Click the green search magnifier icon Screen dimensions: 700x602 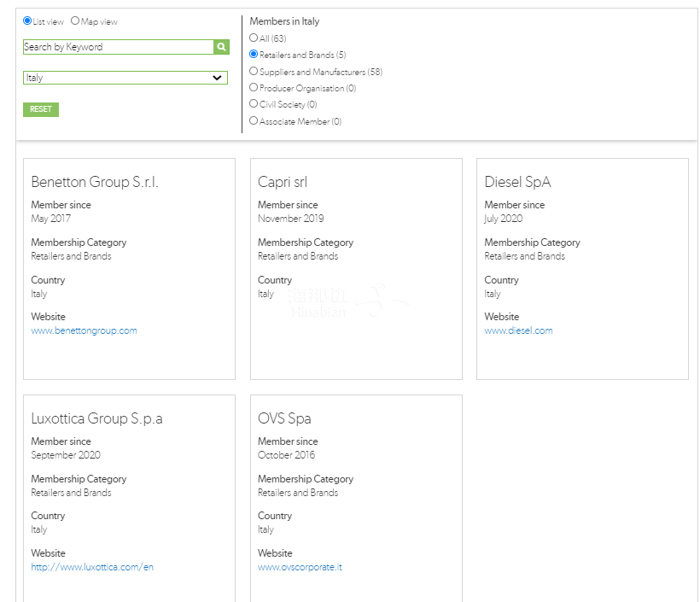pyautogui.click(x=221, y=47)
